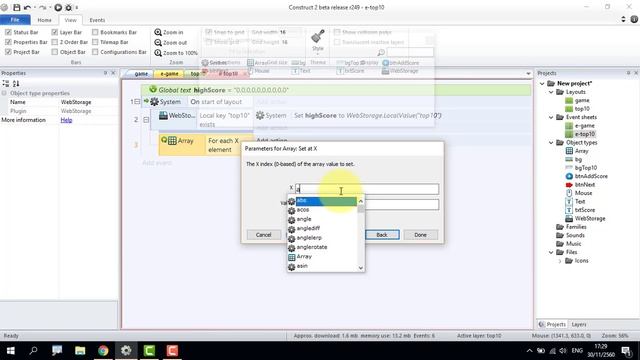
Task: Collapse Object types folder
Action: point(551,143)
